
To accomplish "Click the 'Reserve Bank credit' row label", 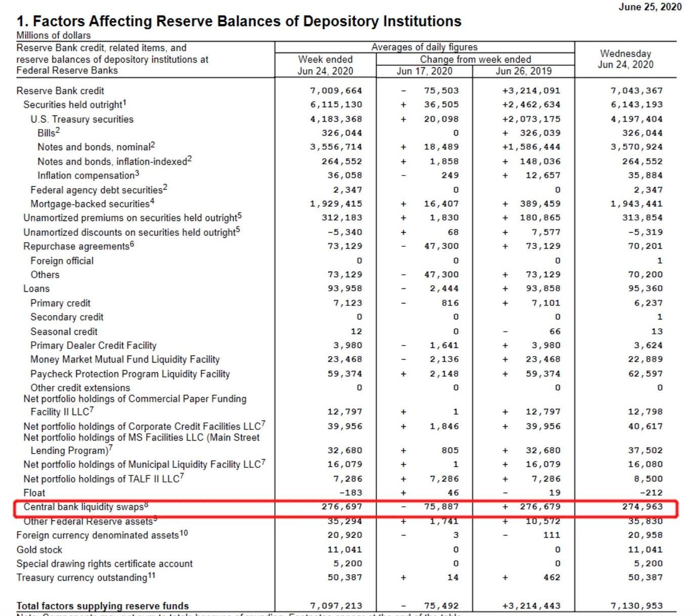I will (x=60, y=91).
